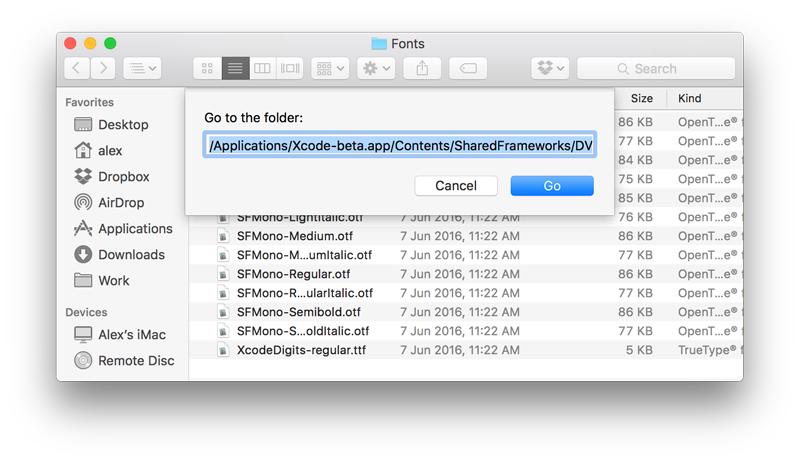This screenshot has width=799, height=461.
Task: Click the Work folder icon
Action: point(83,280)
